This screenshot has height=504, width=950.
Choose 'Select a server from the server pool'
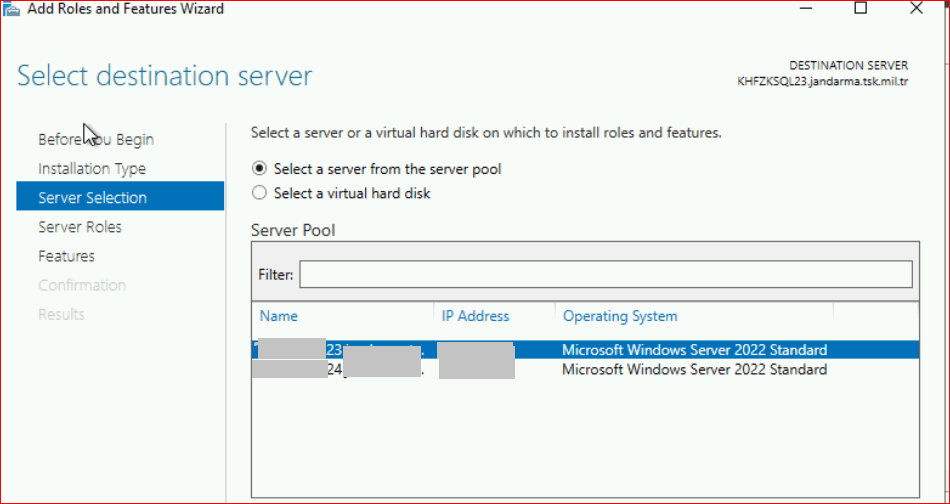(260, 169)
